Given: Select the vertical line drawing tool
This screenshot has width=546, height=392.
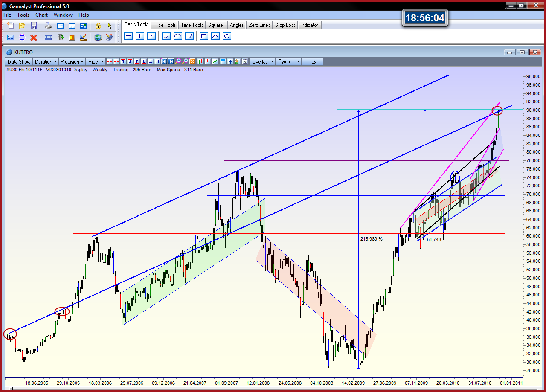Looking at the screenshot, I should 139,36.
